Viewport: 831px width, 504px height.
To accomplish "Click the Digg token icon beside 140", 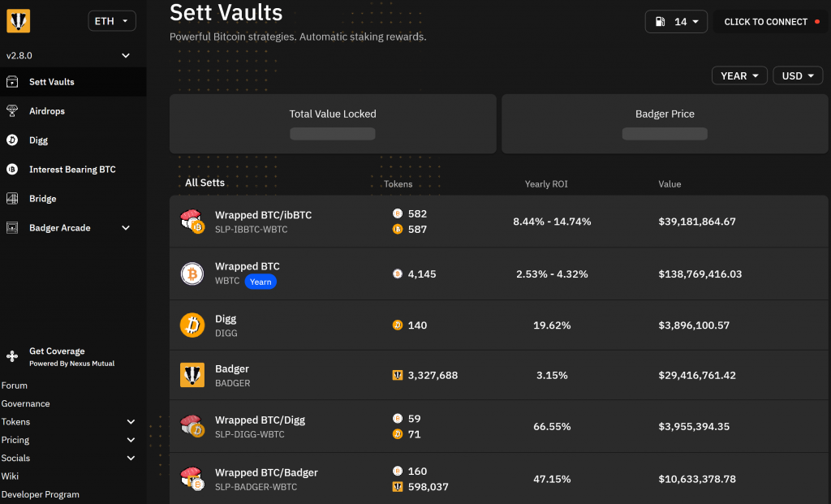I will (x=398, y=325).
